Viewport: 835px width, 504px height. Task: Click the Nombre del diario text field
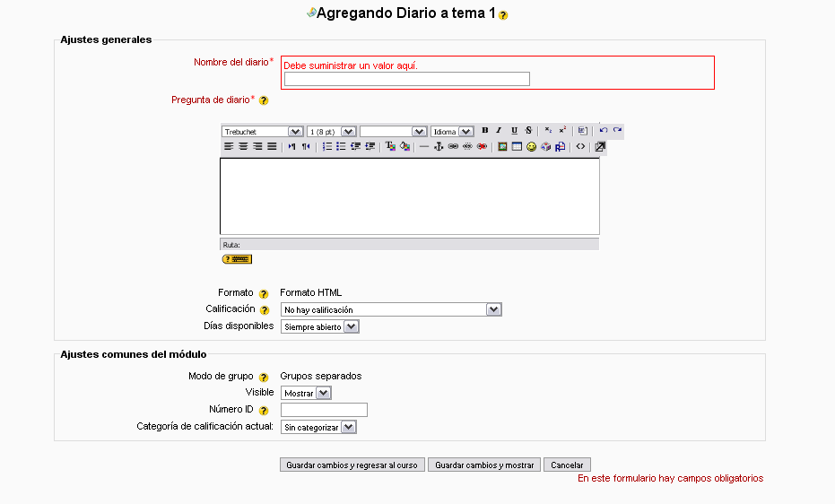(x=406, y=79)
